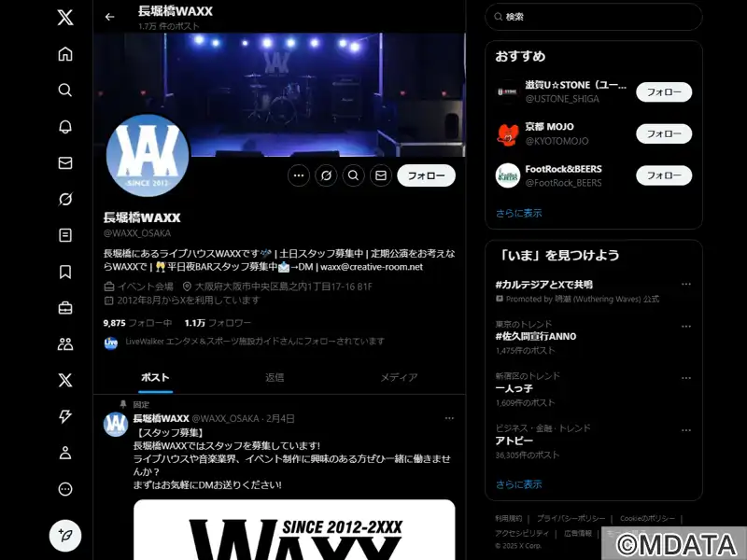Open the プライバシーポリシー footer link

point(571,519)
